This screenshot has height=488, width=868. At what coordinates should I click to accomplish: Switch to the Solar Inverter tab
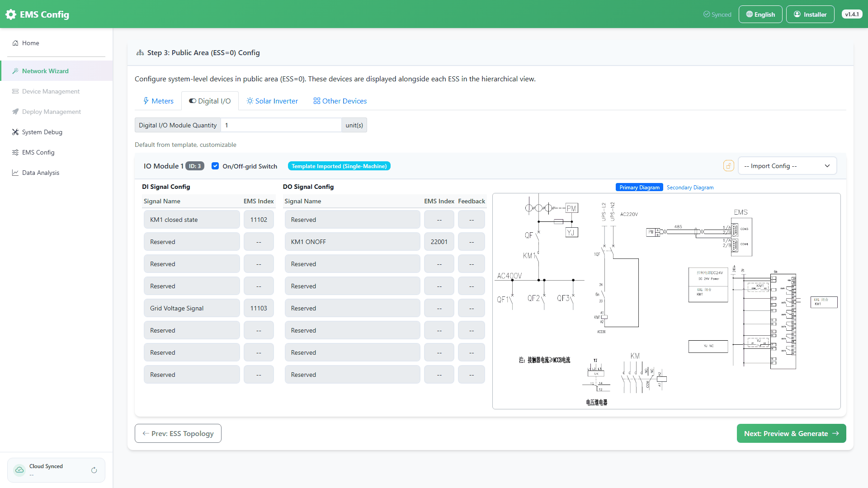[272, 101]
